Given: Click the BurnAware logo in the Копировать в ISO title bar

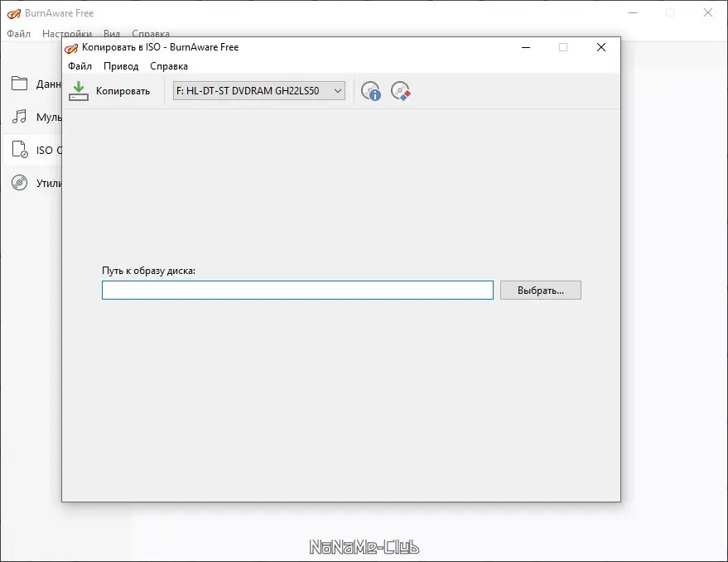Looking at the screenshot, I should [71, 48].
